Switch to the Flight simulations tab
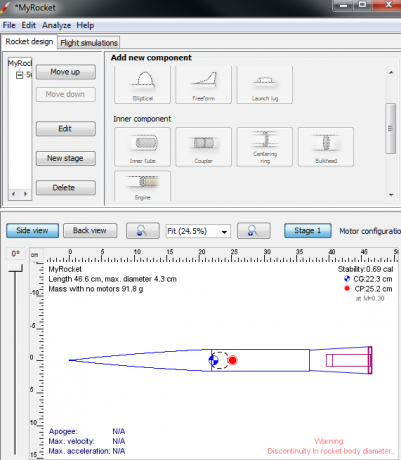Image resolution: width=401 pixels, height=460 pixels. [89, 43]
